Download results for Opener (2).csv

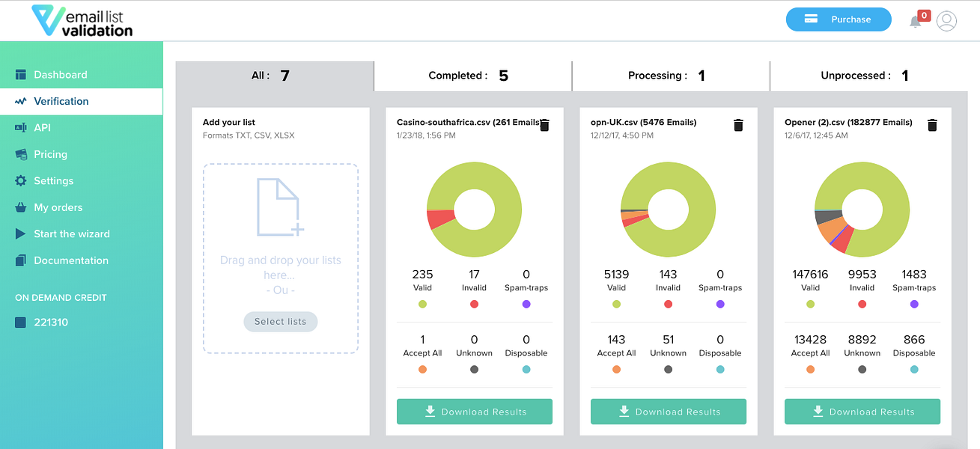[x=862, y=412]
